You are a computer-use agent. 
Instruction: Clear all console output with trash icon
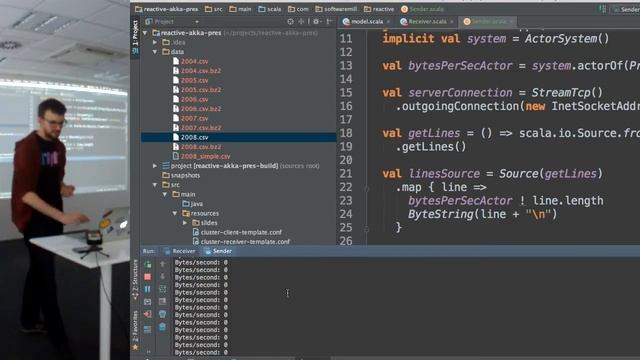click(x=162, y=327)
